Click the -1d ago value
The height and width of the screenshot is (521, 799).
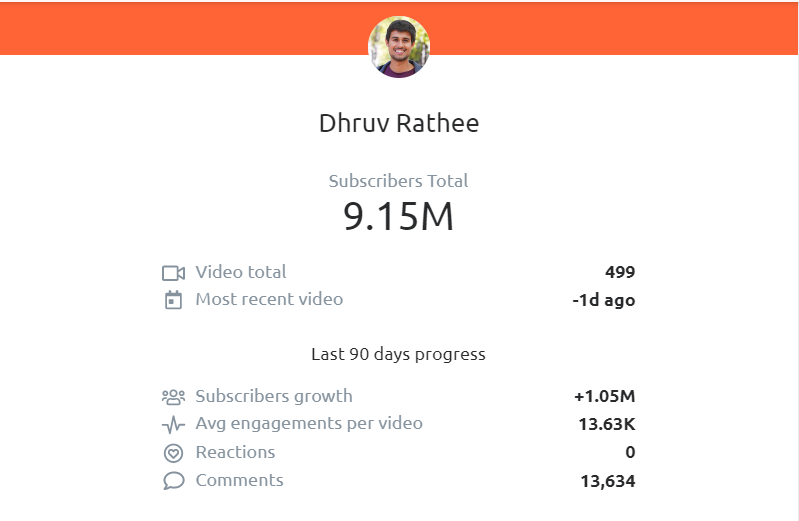click(604, 300)
